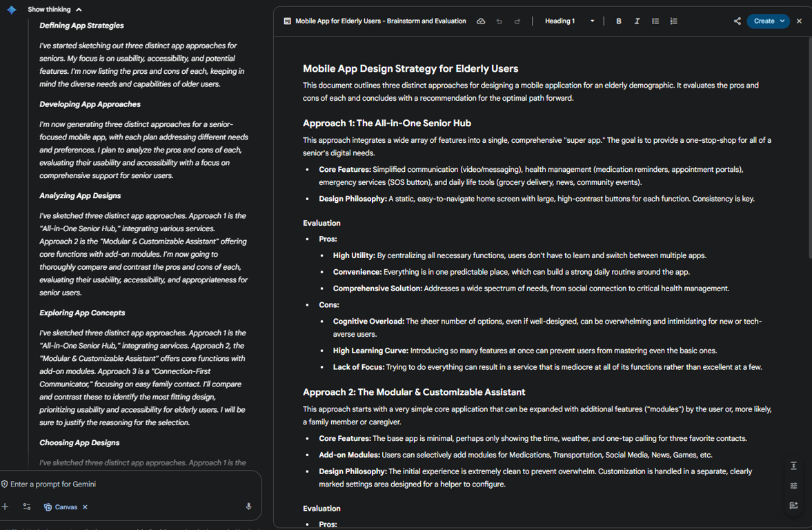Click the Convenience bullet text
Viewport: 812px width, 530px height.
(511, 272)
